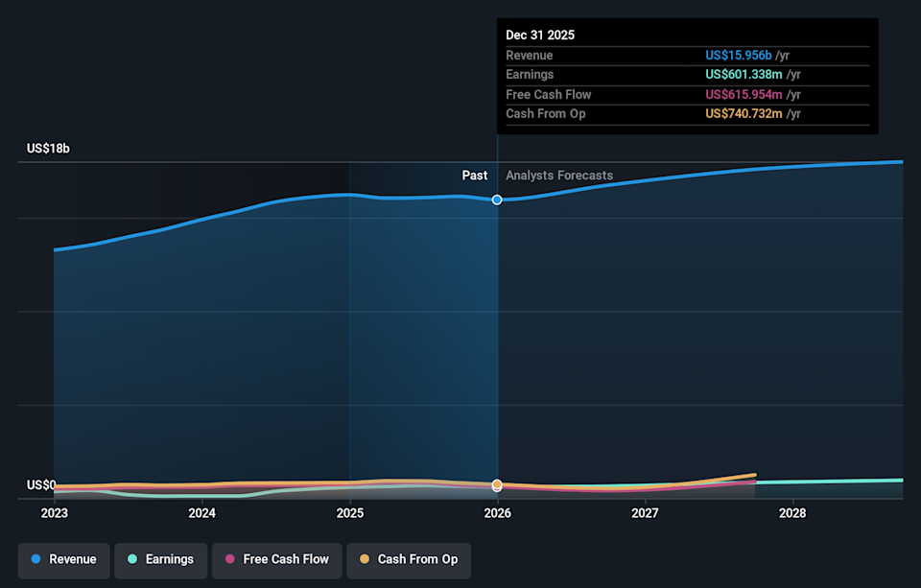Switch to the Past section of the chart

coord(474,176)
